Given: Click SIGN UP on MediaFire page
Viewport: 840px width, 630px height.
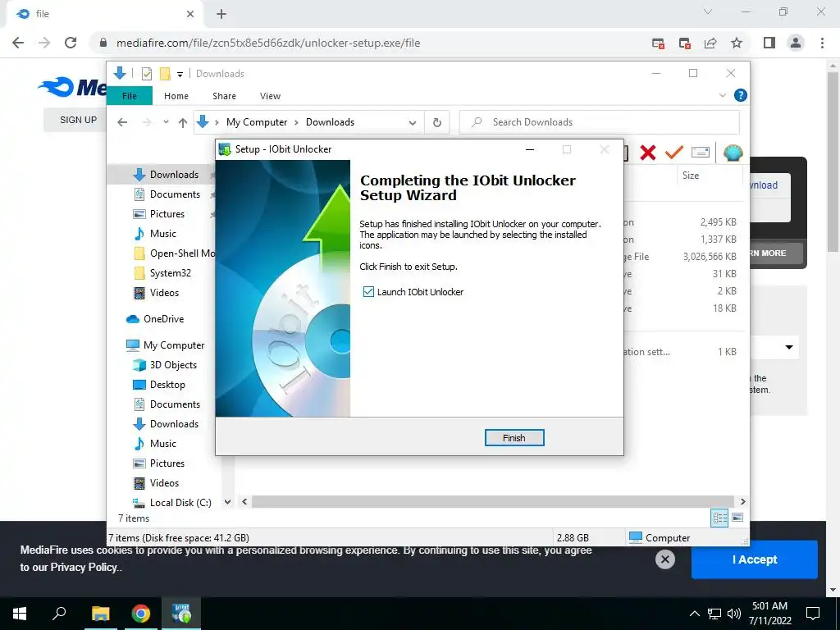Looking at the screenshot, I should pos(78,120).
